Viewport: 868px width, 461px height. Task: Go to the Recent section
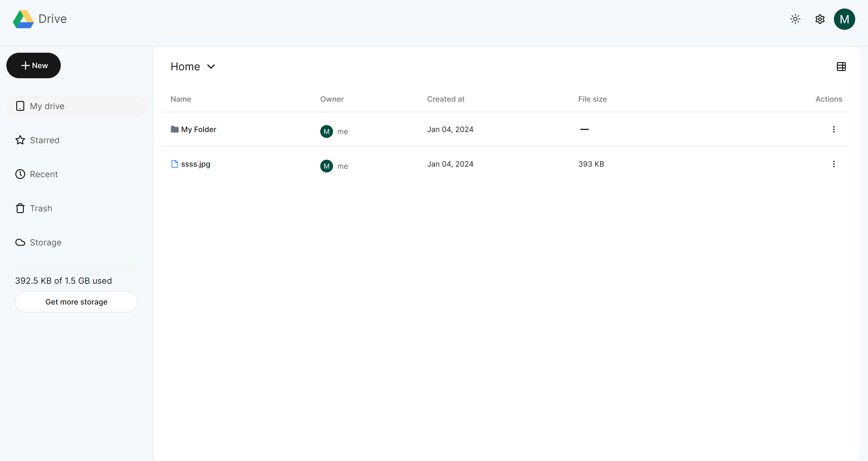44,174
